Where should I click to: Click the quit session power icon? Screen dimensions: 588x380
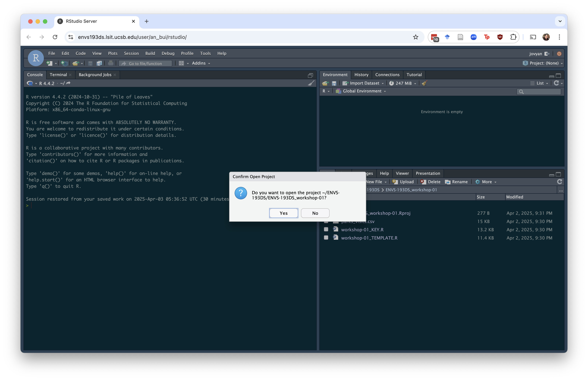(559, 54)
